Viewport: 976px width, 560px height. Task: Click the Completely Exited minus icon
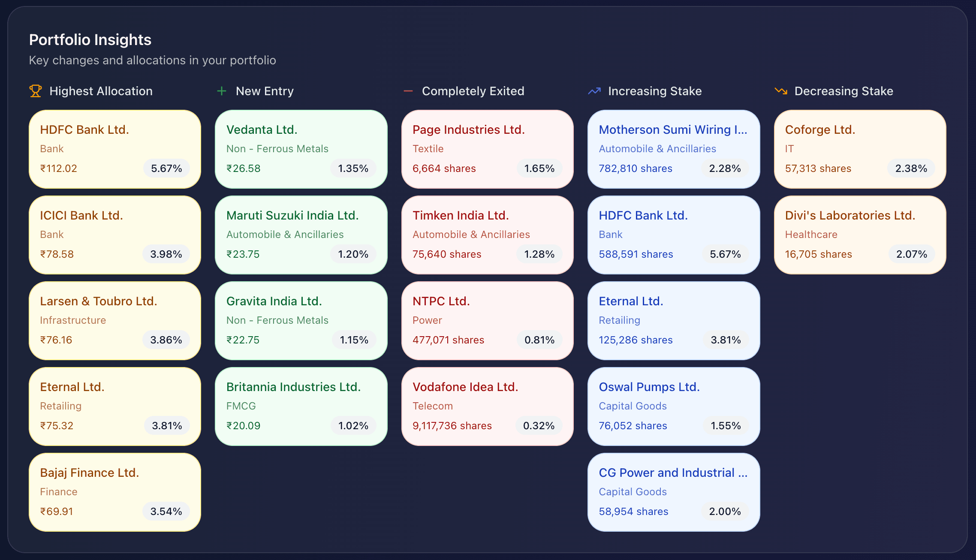tap(408, 91)
